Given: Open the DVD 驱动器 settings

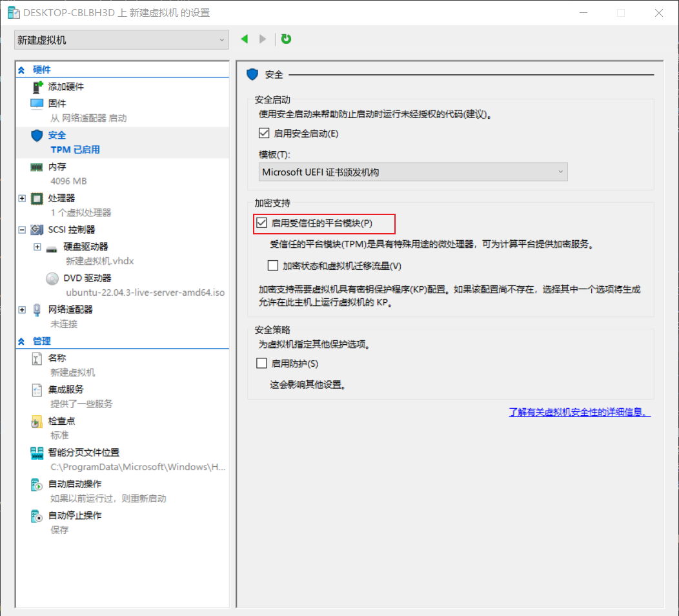Looking at the screenshot, I should tap(87, 278).
